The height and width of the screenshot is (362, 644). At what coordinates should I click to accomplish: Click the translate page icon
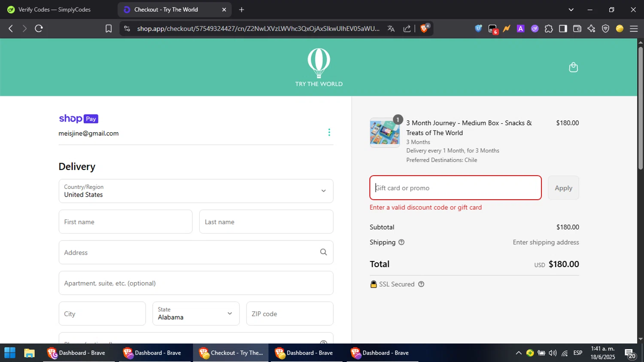(391, 28)
